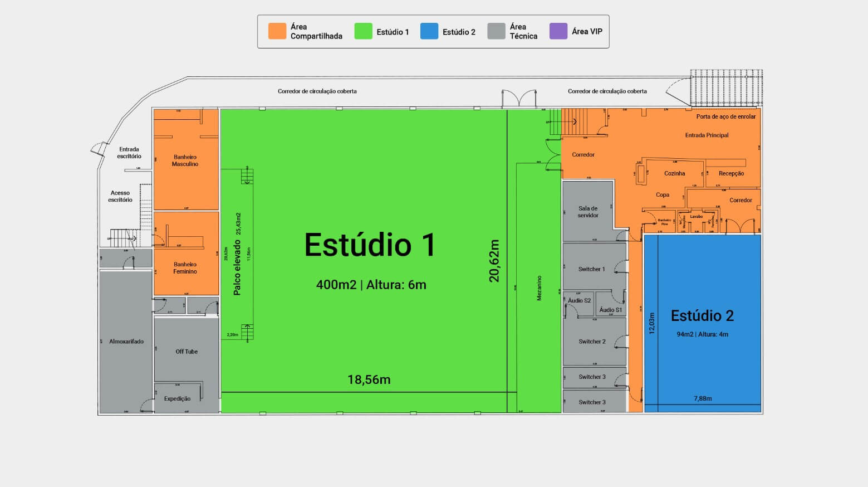Click the gray Área Técnica legend swatch
Viewport: 868px width, 487px height.
click(x=496, y=31)
